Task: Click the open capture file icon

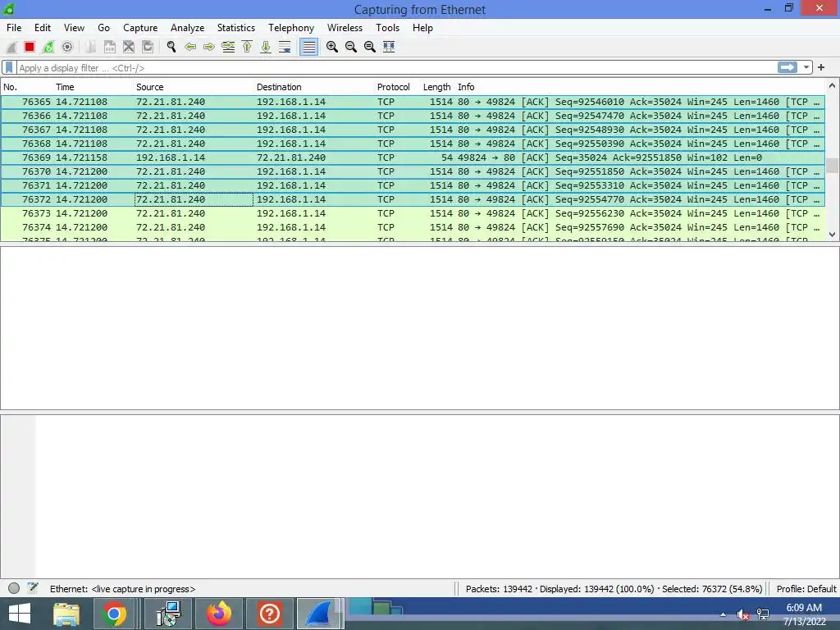Action: pyautogui.click(x=91, y=47)
